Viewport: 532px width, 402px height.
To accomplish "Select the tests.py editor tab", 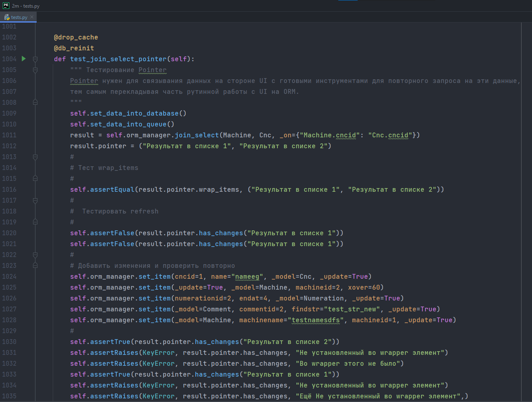I will pyautogui.click(x=19, y=17).
